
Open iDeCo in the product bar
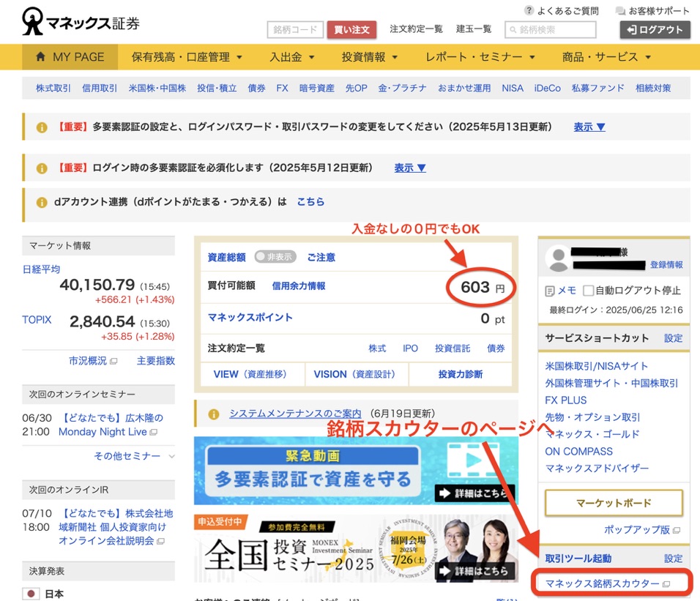(547, 89)
